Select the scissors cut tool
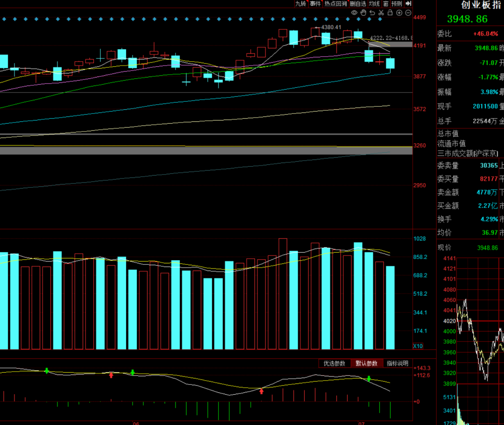Image resolution: width=504 pixels, height=425 pixels. point(381,13)
